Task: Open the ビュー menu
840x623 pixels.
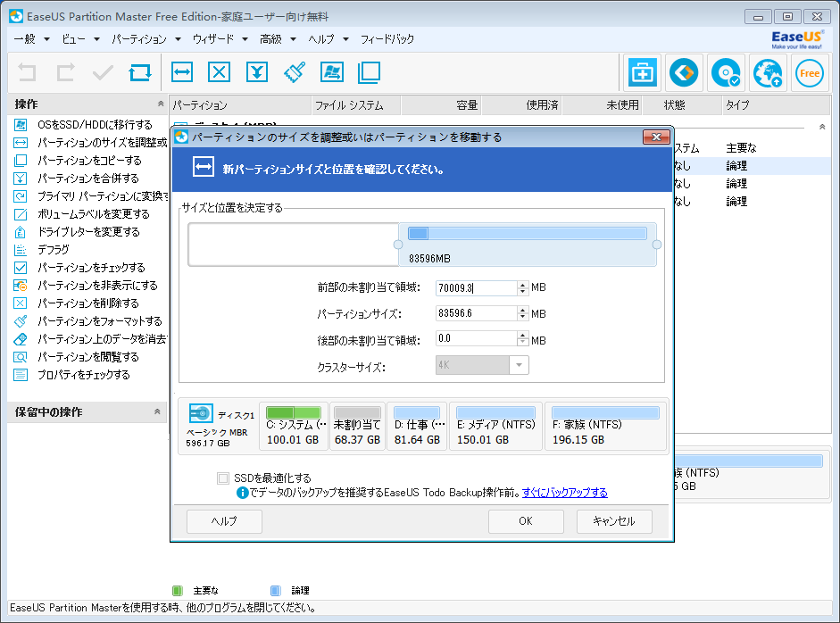Action: pos(80,39)
